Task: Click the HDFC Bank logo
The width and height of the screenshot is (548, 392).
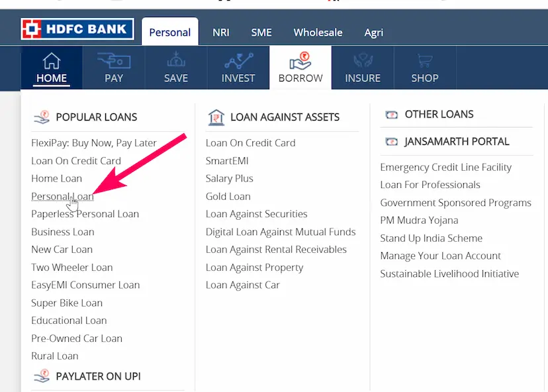Action: [77, 29]
